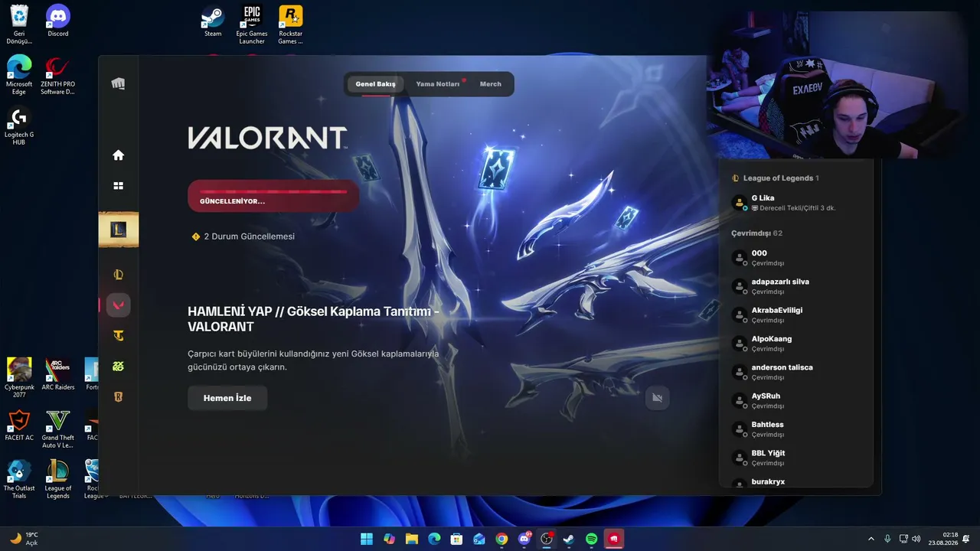Open Google Chrome from the taskbar

tap(501, 539)
